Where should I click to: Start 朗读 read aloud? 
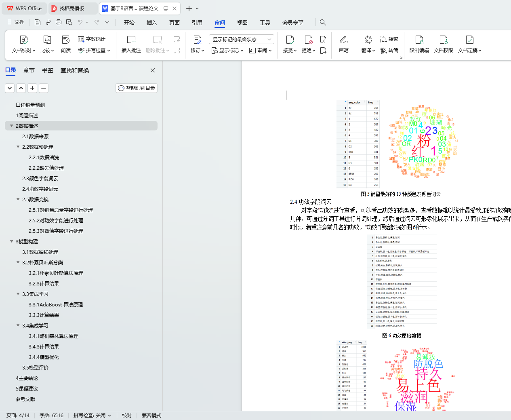pos(66,44)
